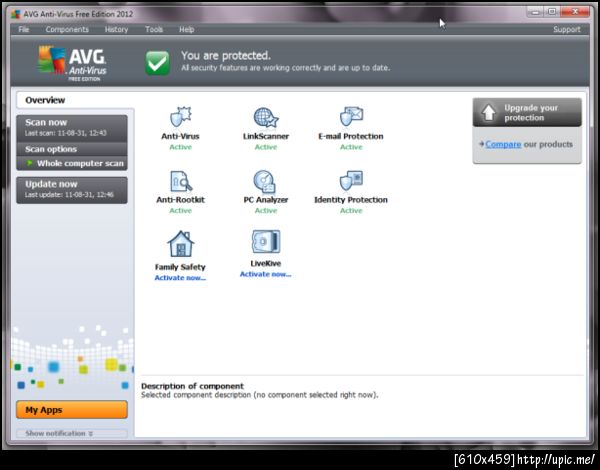Viewport: 600px width, 470px height.
Task: Click the AVG Anti-Virus logo
Action: click(x=72, y=63)
